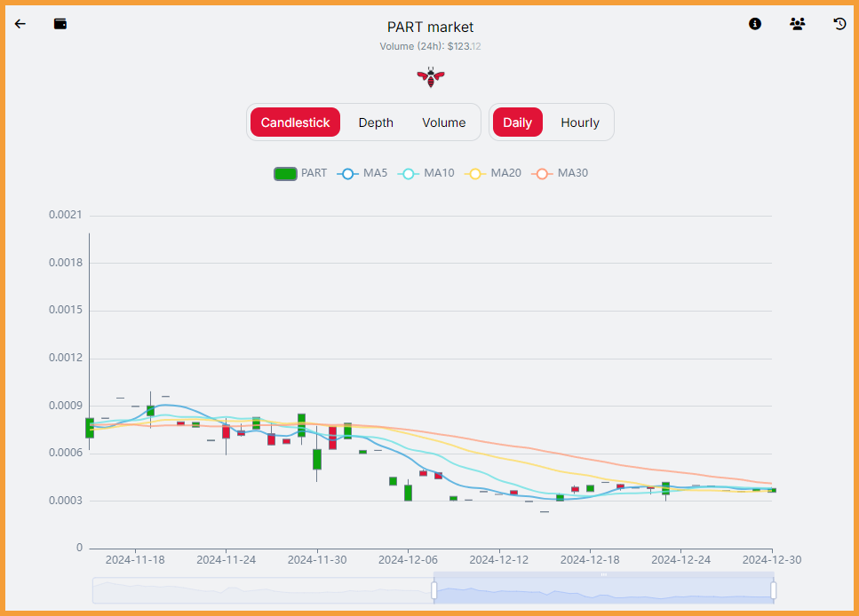The width and height of the screenshot is (859, 616).
Task: Click the 2024-12-30 date axis label
Action: point(772,560)
